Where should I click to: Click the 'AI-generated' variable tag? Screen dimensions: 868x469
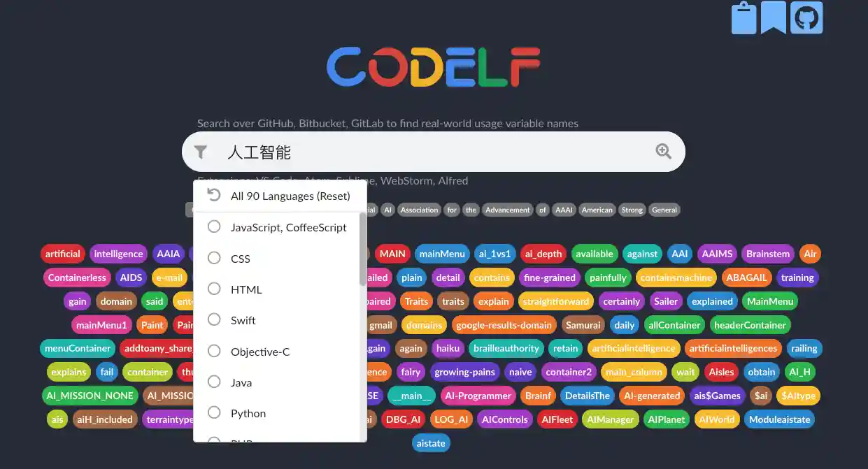coord(652,396)
